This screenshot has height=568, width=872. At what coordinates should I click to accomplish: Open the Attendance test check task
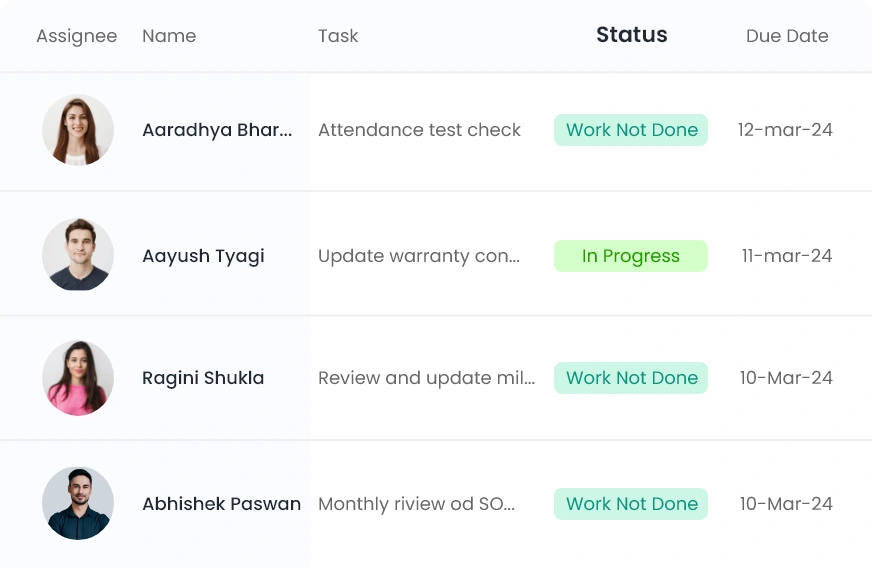(419, 130)
